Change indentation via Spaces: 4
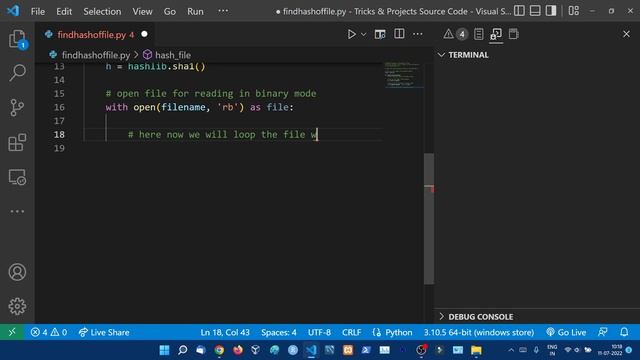 point(279,332)
